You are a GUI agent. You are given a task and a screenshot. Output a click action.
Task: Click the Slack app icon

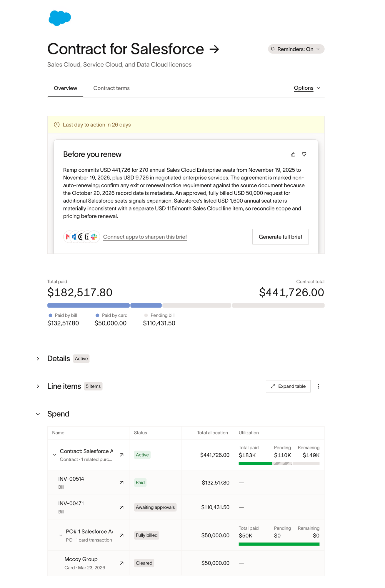click(94, 237)
